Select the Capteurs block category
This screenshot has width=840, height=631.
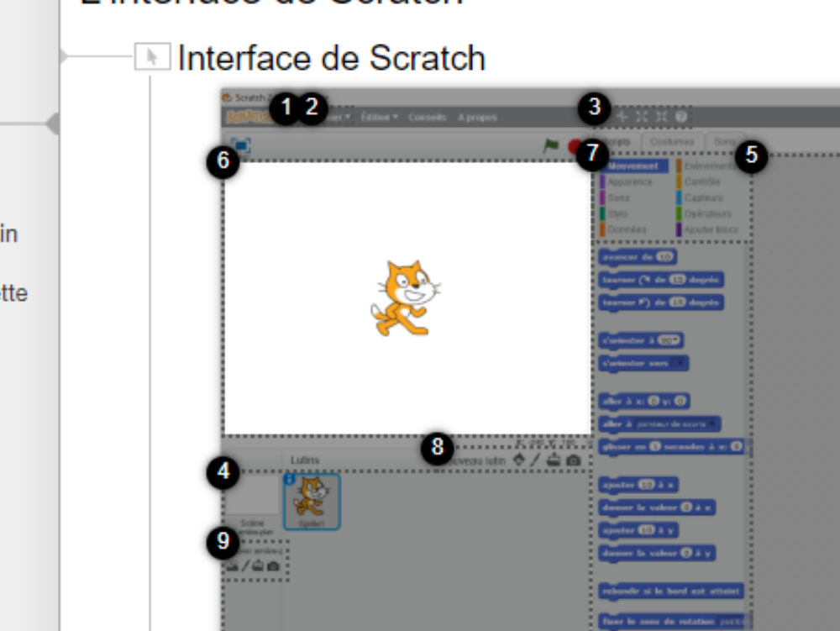click(x=706, y=197)
